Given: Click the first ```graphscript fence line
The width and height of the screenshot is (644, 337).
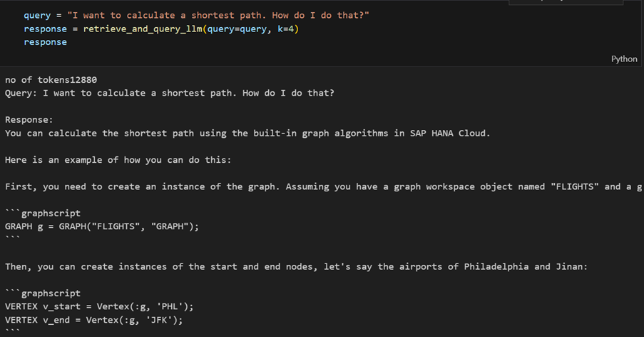Looking at the screenshot, I should click(43, 213).
